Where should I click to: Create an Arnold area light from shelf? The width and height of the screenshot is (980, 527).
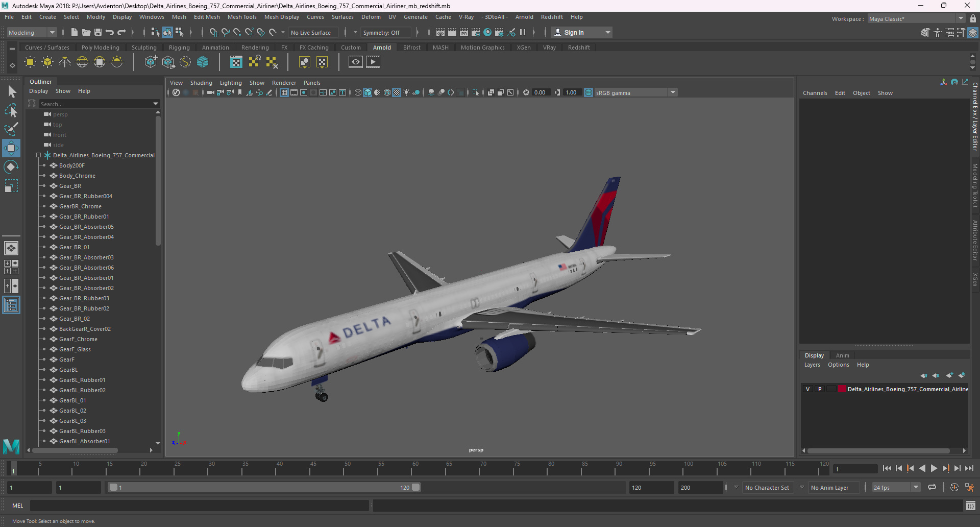(30, 62)
